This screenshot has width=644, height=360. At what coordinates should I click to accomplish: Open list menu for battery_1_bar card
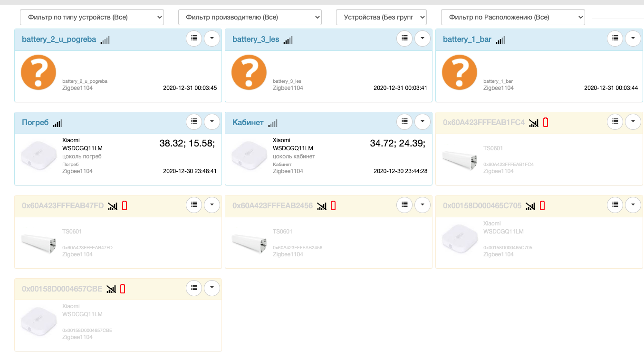615,38
